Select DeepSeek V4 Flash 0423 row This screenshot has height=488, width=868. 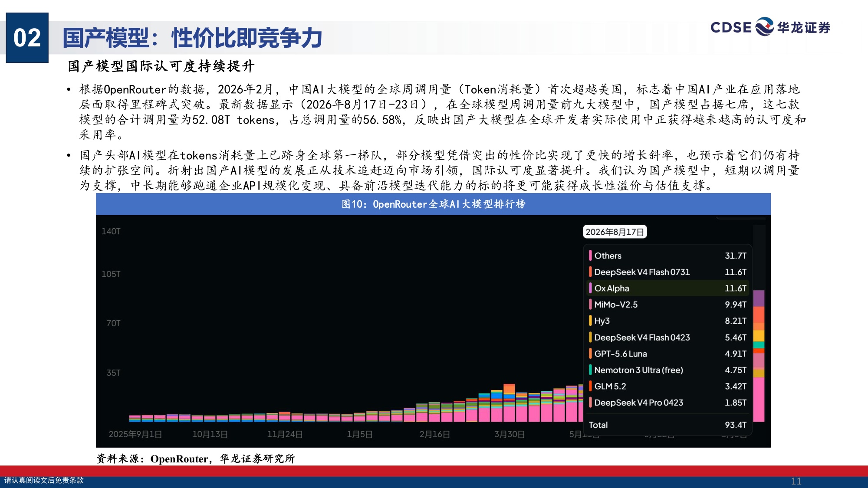coord(667,337)
